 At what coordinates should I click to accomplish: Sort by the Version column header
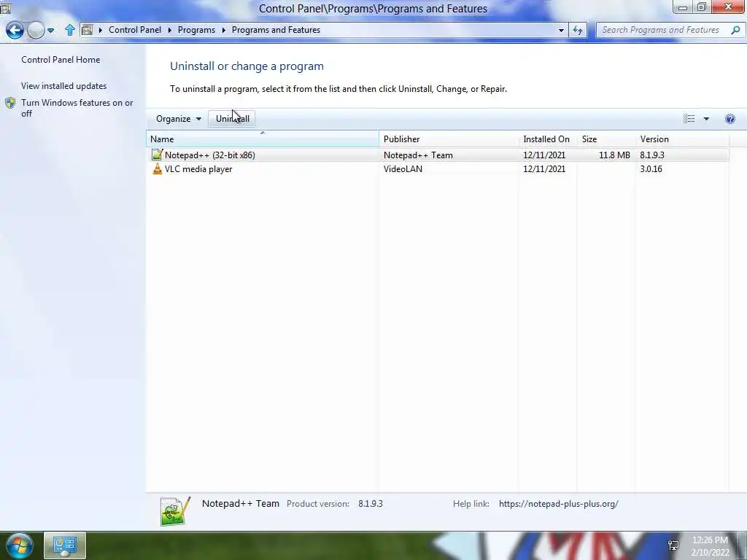pyautogui.click(x=682, y=139)
